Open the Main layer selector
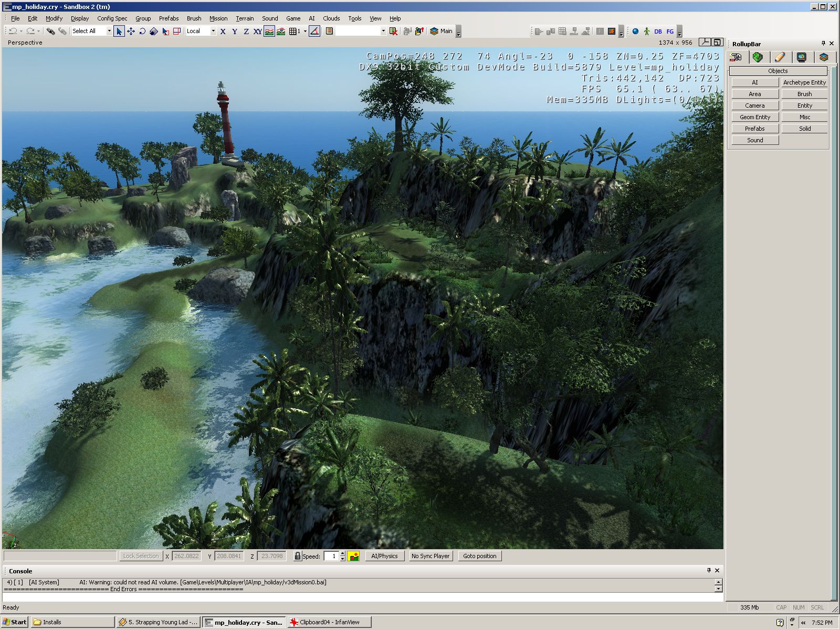Screen dimensions: 840x630 pyautogui.click(x=441, y=31)
